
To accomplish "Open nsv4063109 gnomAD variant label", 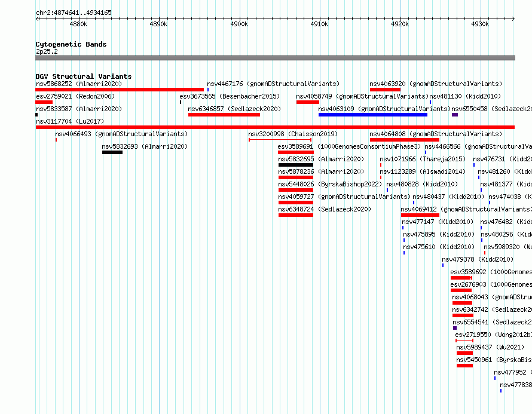I will [384, 109].
